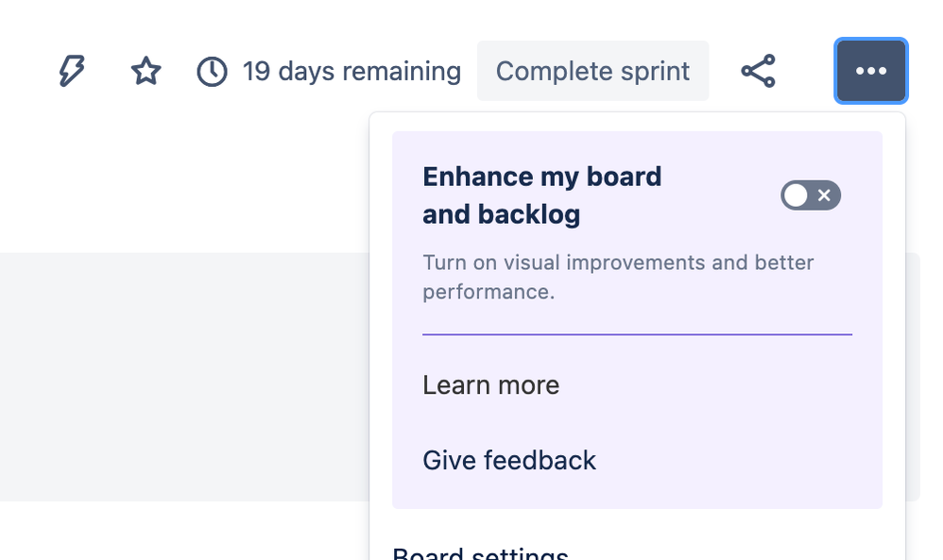Open the share icon in the toolbar
The width and height of the screenshot is (943, 560).
[758, 71]
